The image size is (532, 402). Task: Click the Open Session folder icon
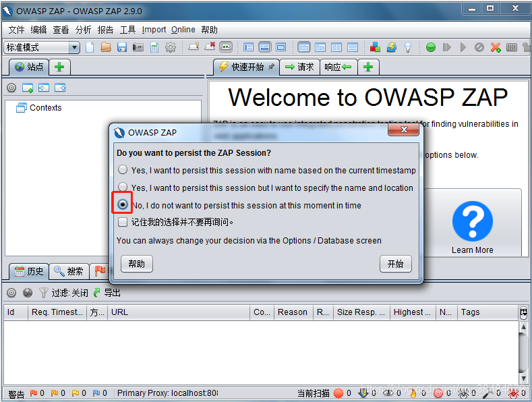coord(106,47)
